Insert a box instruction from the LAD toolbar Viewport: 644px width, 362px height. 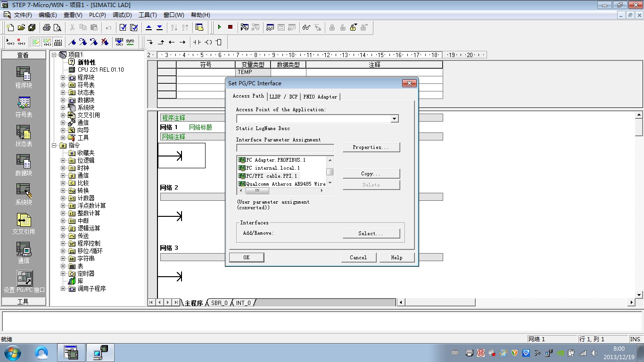tap(218, 42)
